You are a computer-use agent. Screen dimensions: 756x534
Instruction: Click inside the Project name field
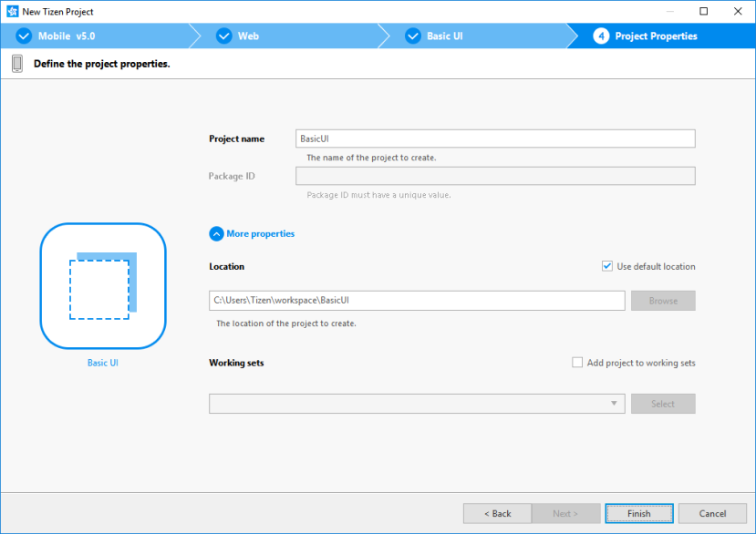point(495,138)
